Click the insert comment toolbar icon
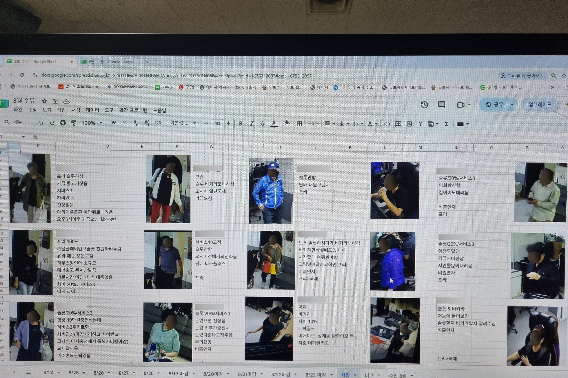This screenshot has width=568, height=378. coord(398,124)
